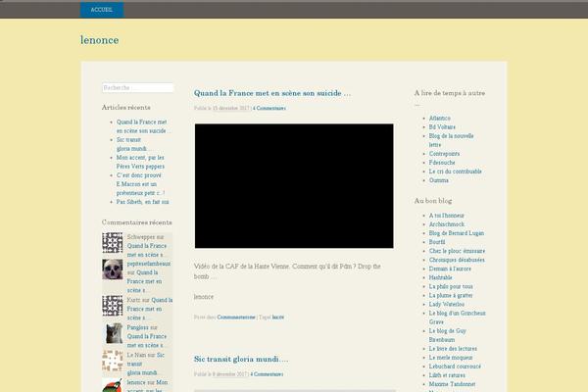Screen dimensions: 588x392
Task: Open the lenonce site title
Action: [99, 40]
